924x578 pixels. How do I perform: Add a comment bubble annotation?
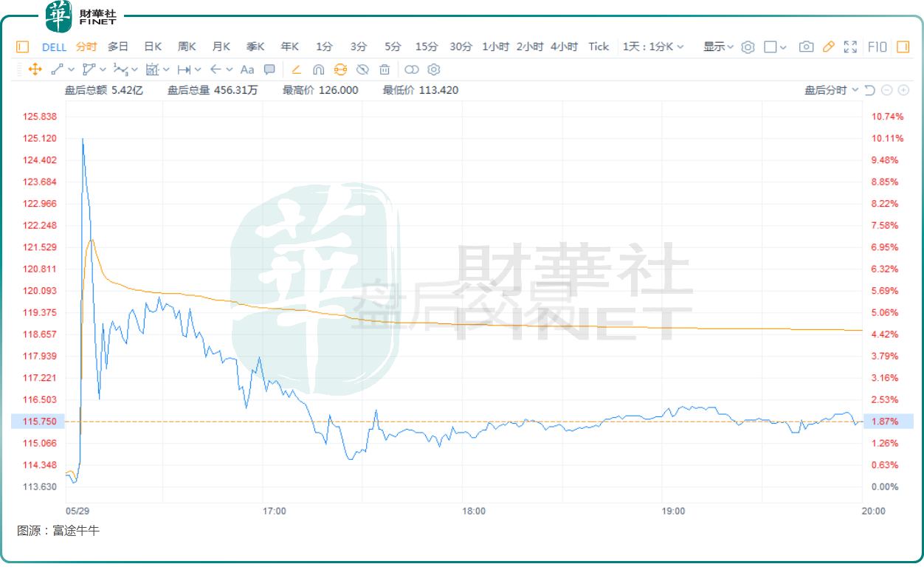tap(269, 69)
